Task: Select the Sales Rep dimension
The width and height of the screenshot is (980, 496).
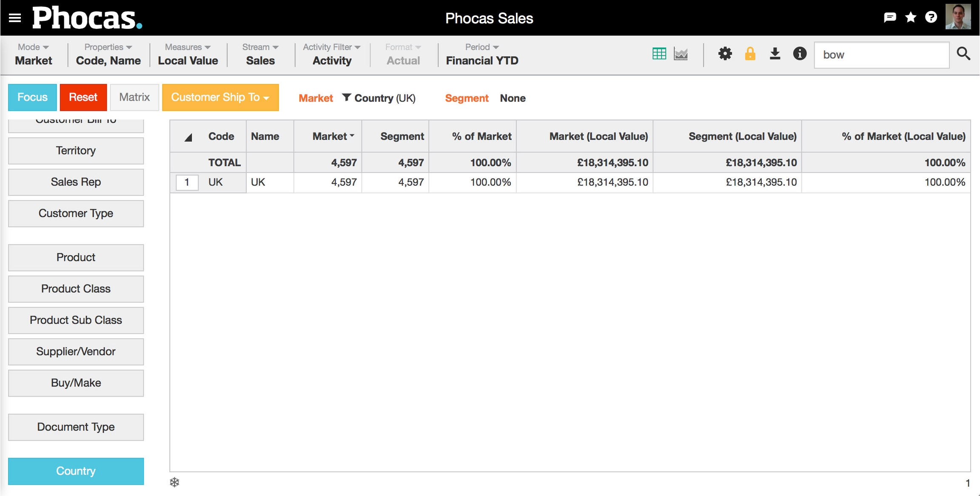Action: [76, 182]
